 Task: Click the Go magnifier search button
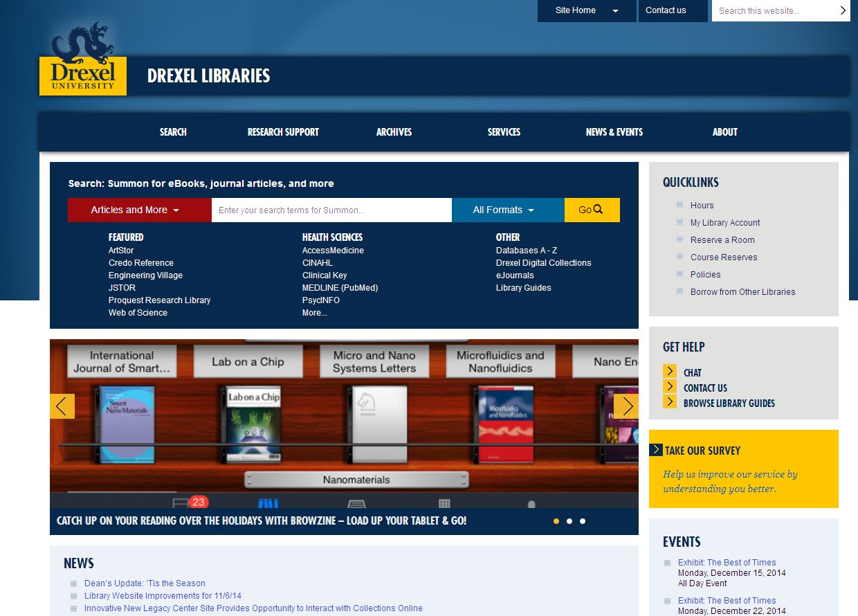pos(592,210)
